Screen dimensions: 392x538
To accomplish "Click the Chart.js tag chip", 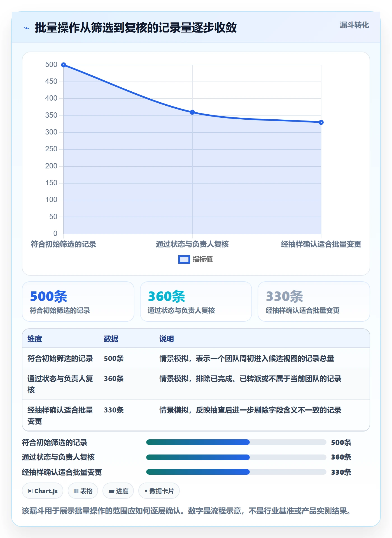I will click(43, 491).
